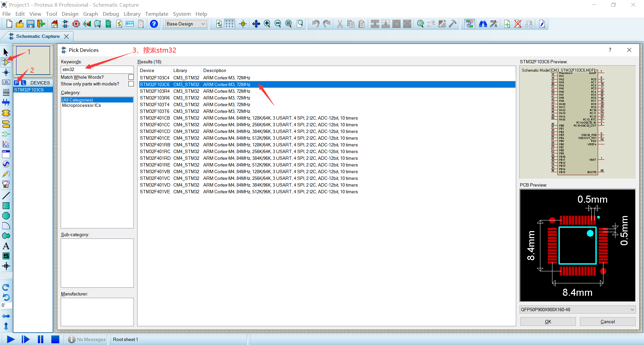The image size is (644, 345).
Task: Select Microprocessor ICs category
Action: pyautogui.click(x=81, y=105)
